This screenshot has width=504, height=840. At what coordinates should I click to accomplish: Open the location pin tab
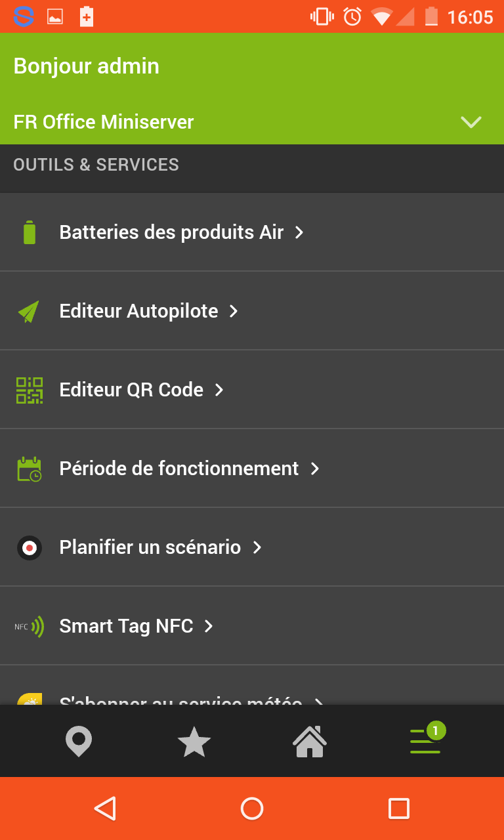click(x=79, y=742)
